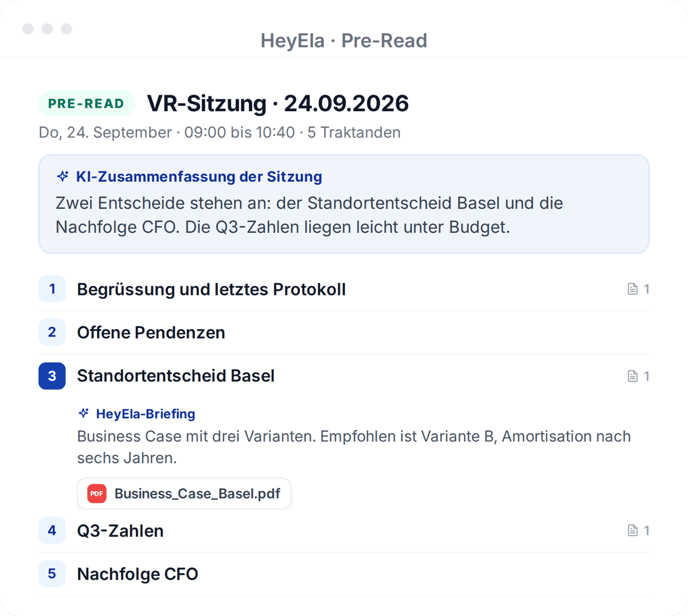Click the red PDF icon of Business_Case_Basel.pdf
The height and width of the screenshot is (616, 688).
(x=97, y=493)
